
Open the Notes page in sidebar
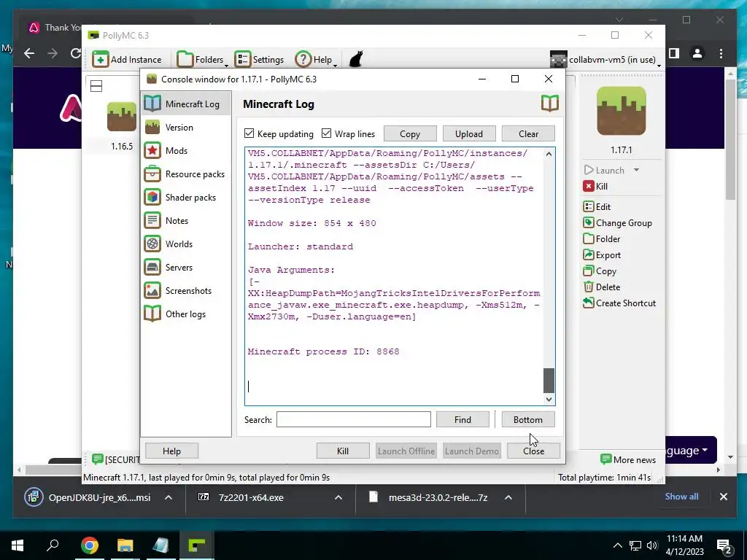tap(186, 220)
